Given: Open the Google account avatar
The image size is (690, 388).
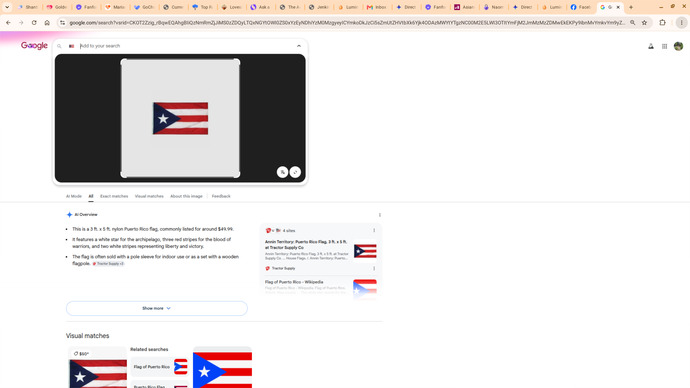Looking at the screenshot, I should coord(679,46).
